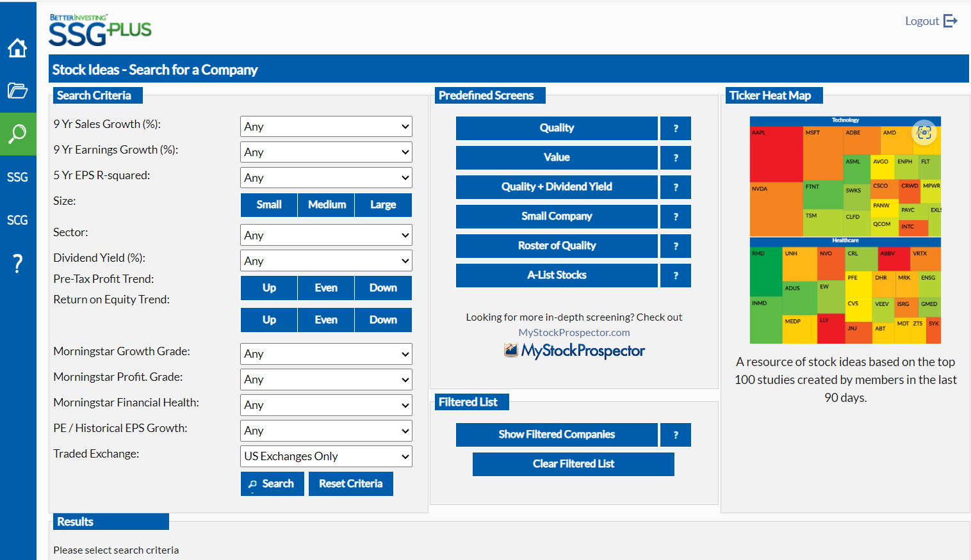This screenshot has width=971, height=560.
Task: Select the UNH tile in heat map
Action: point(799,264)
